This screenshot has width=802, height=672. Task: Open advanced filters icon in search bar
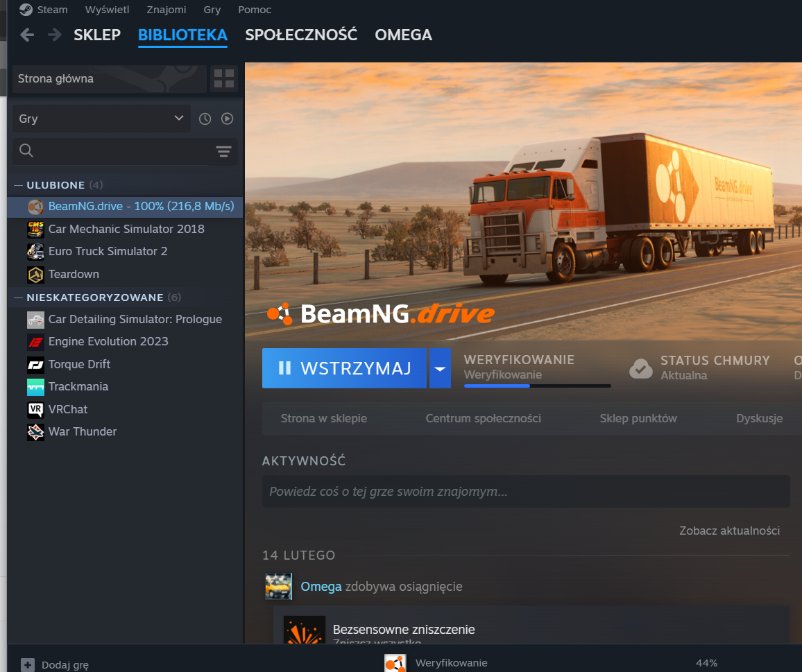coord(223,151)
